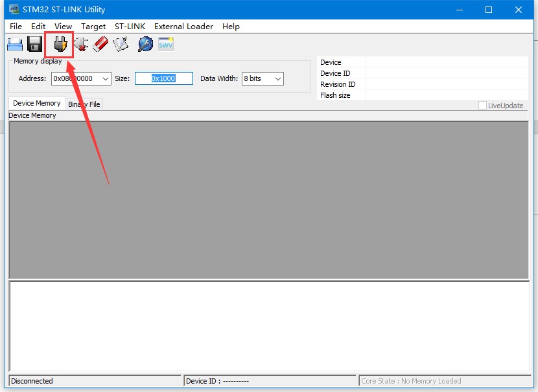
Task: Open the File menu
Action: pos(16,27)
